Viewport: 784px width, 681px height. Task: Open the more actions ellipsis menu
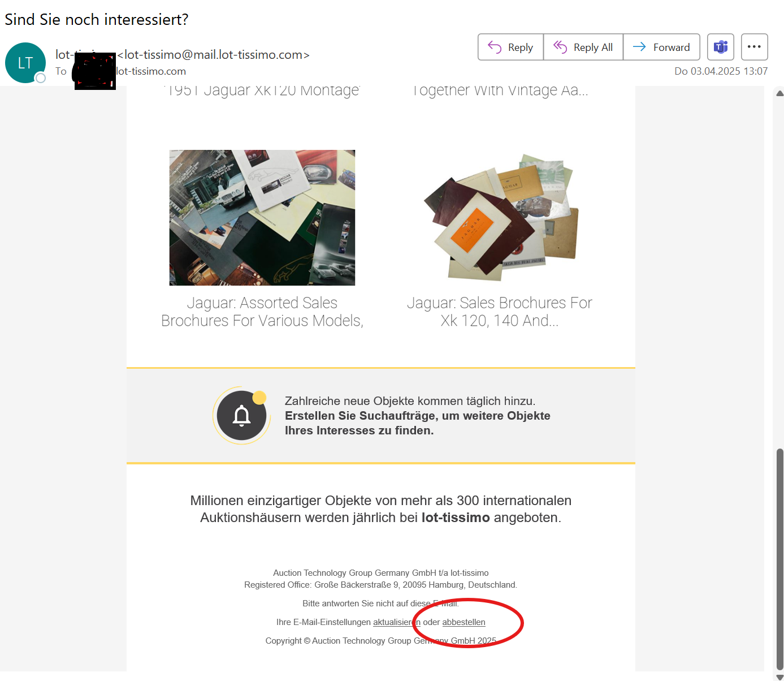click(754, 47)
